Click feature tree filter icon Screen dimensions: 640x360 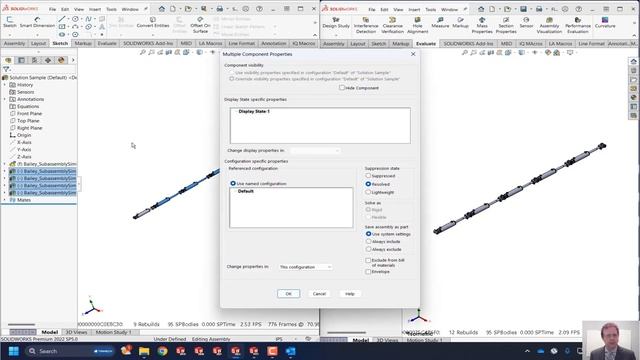pos(6,69)
